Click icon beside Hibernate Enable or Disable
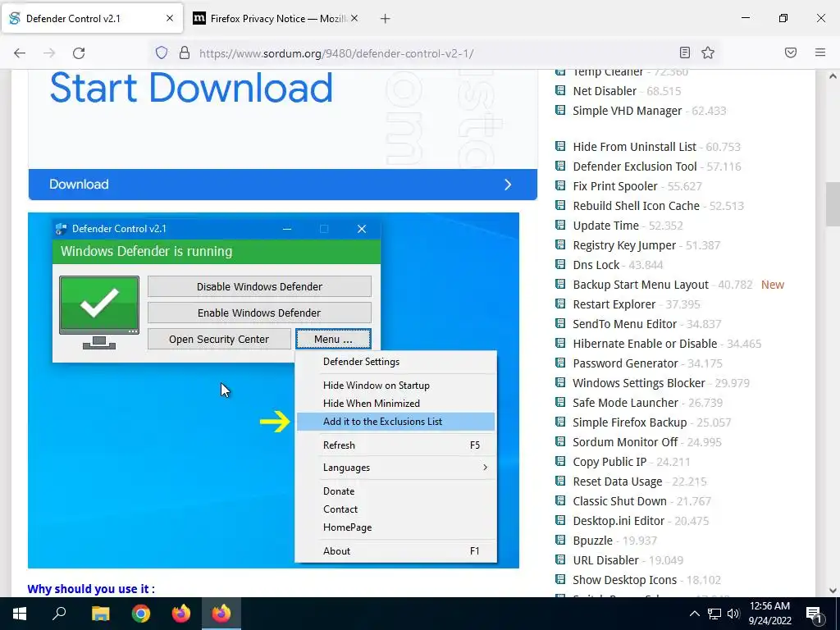Viewport: 840px width, 630px height. (560, 343)
